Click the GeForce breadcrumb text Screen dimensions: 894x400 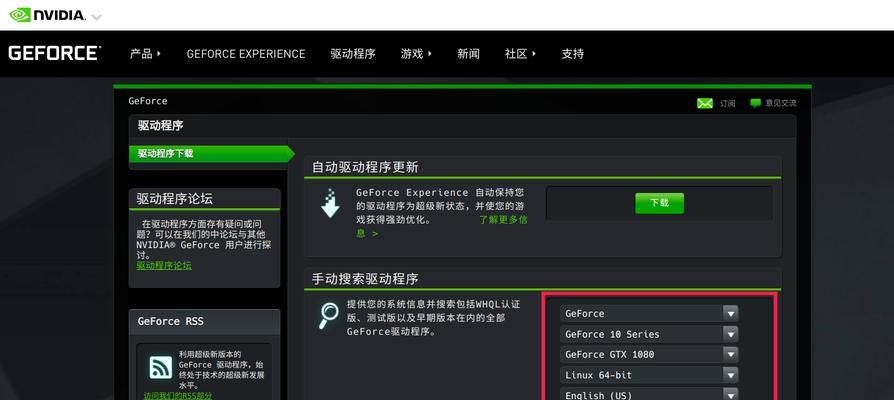coord(148,101)
